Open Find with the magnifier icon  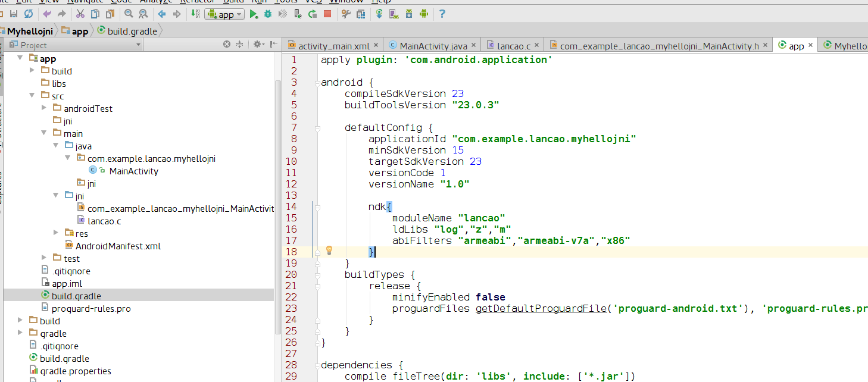[x=129, y=14]
